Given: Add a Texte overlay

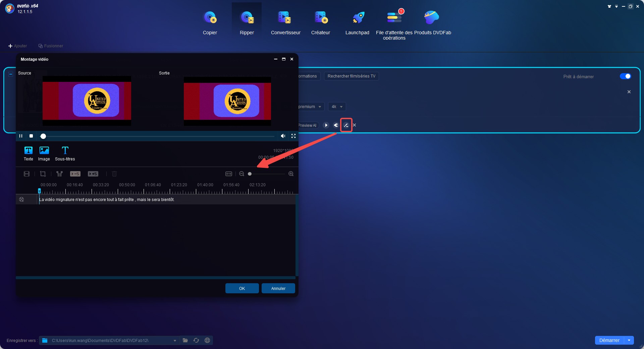Looking at the screenshot, I should click(x=29, y=154).
